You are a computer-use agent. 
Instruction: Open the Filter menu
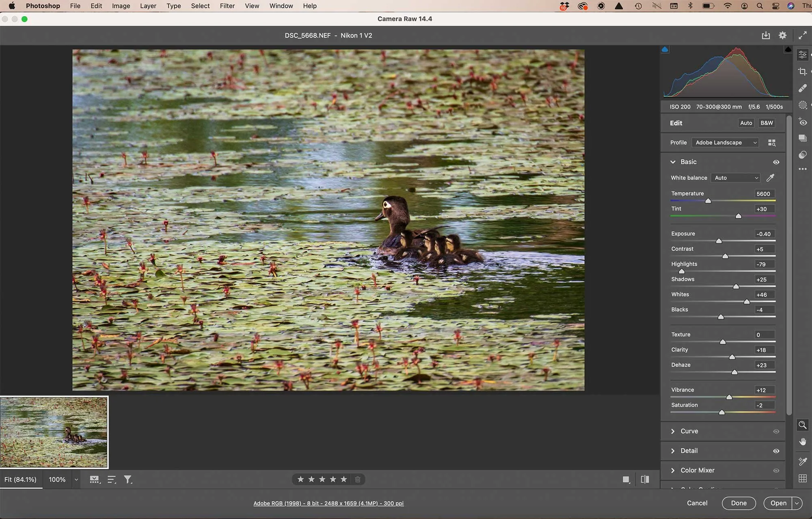click(227, 6)
